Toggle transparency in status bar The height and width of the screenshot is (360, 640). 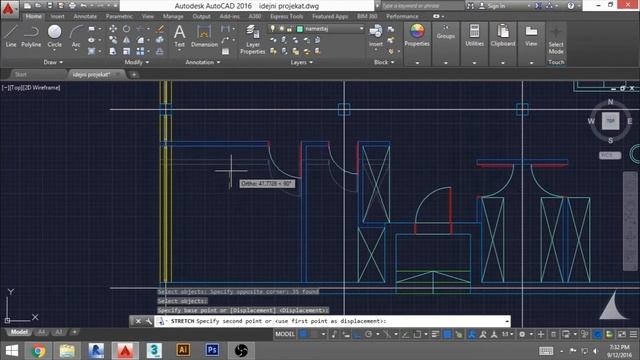[447, 334]
